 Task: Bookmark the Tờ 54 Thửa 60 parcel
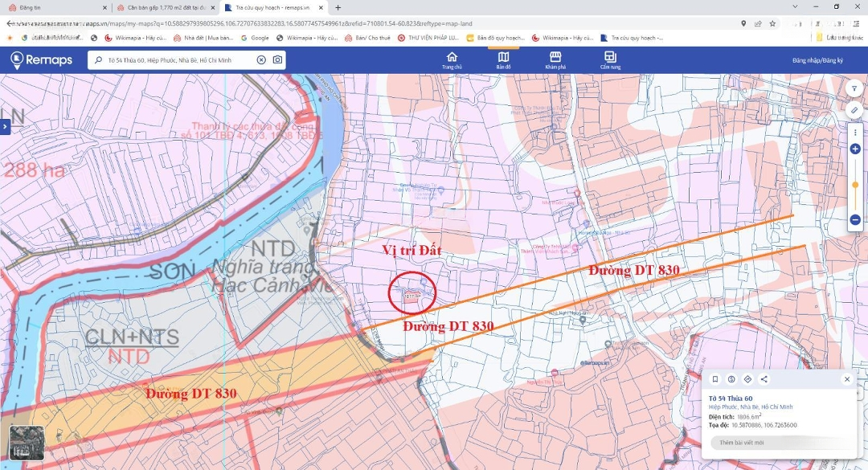(715, 379)
